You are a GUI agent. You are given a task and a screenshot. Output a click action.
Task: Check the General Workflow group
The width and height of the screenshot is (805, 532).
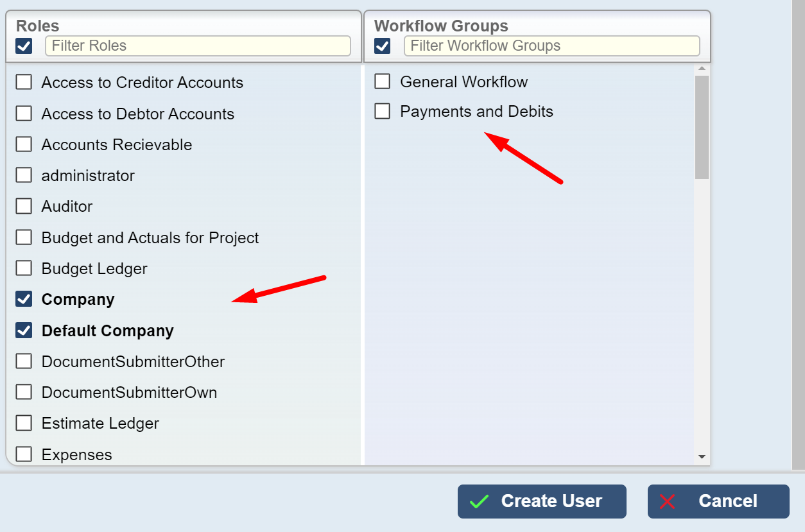click(382, 82)
